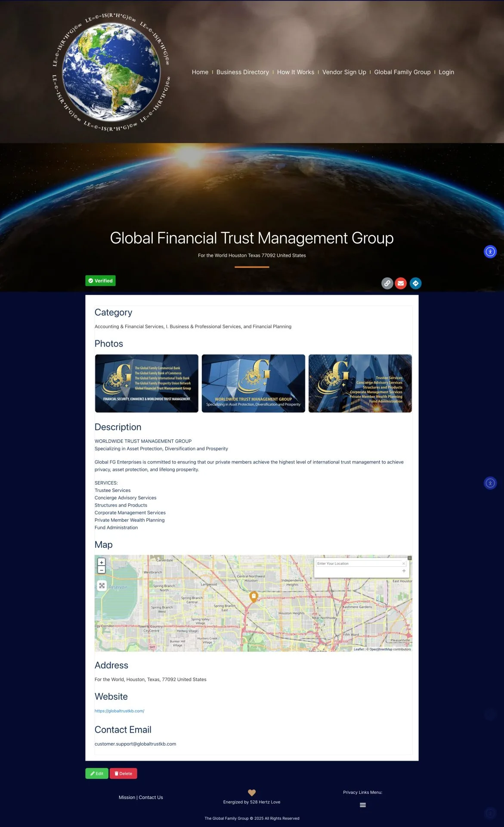The height and width of the screenshot is (827, 504).
Task: Click the globe logo in the header
Action: 111,72
